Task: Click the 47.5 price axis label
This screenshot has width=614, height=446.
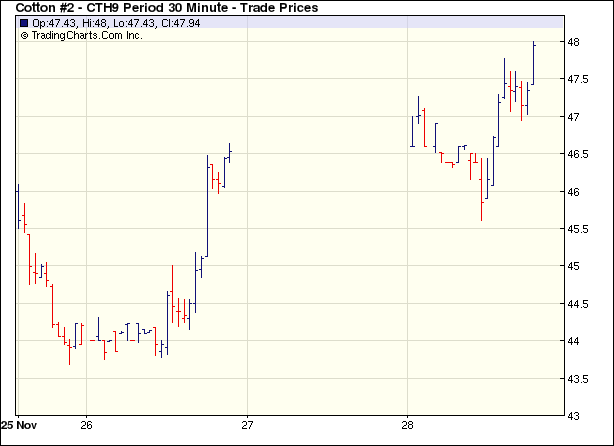Action: coord(579,80)
